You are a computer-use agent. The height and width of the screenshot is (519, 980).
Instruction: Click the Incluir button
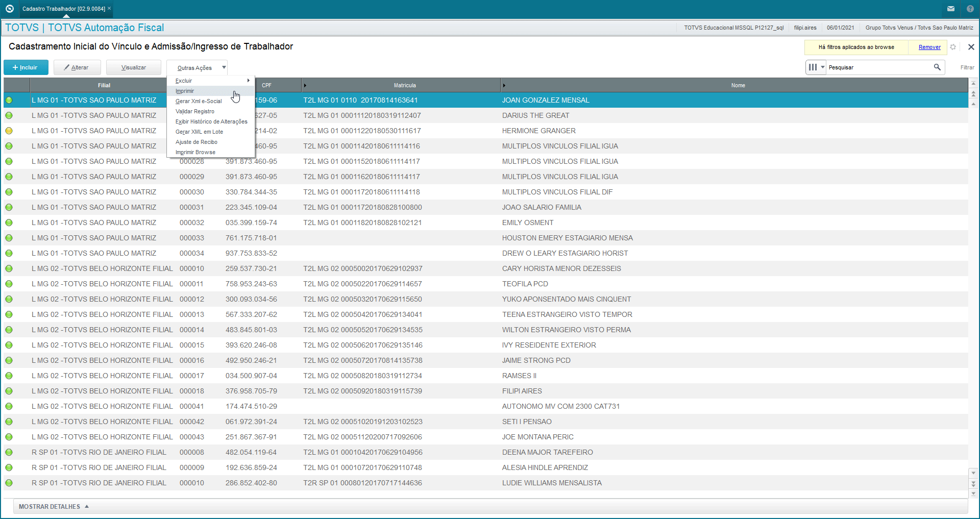coord(26,67)
